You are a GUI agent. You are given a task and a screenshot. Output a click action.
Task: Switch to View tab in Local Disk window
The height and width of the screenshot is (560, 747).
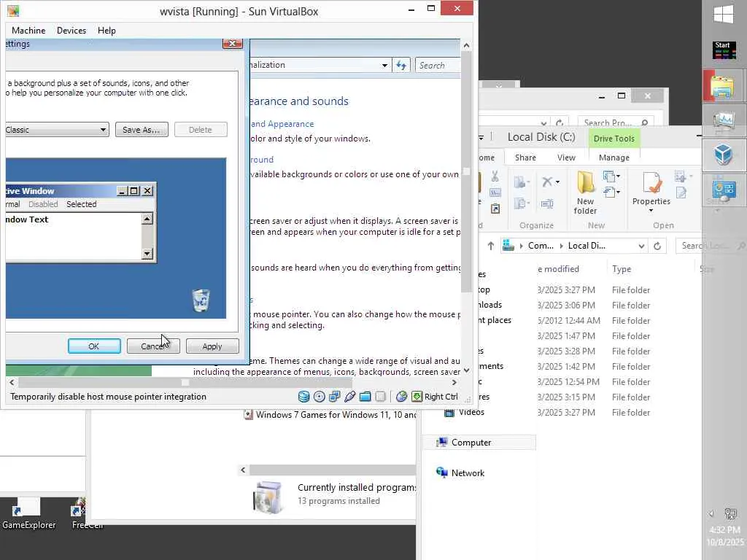click(x=566, y=157)
